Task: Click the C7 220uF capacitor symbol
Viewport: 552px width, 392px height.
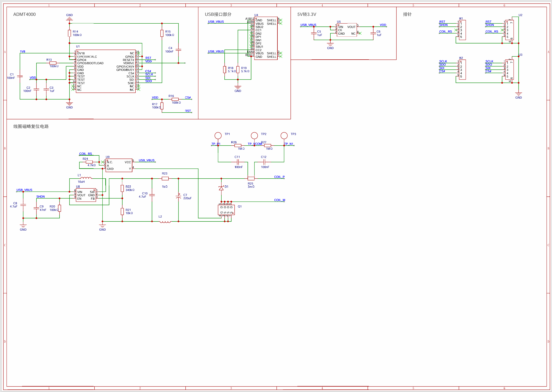Action: (x=178, y=196)
